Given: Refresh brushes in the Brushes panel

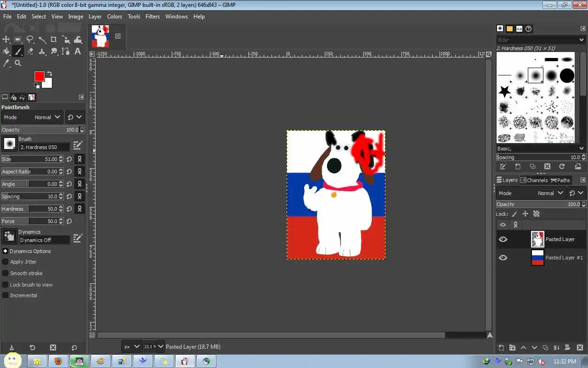Looking at the screenshot, I should click(562, 167).
